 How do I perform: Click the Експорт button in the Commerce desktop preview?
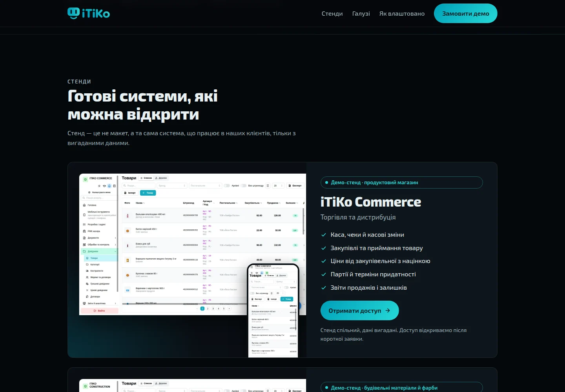pyautogui.click(x=295, y=186)
